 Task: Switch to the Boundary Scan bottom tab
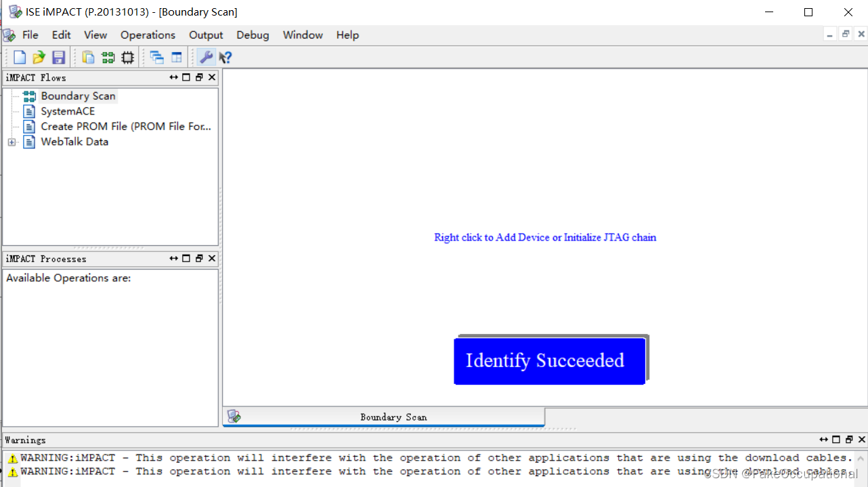[384, 417]
